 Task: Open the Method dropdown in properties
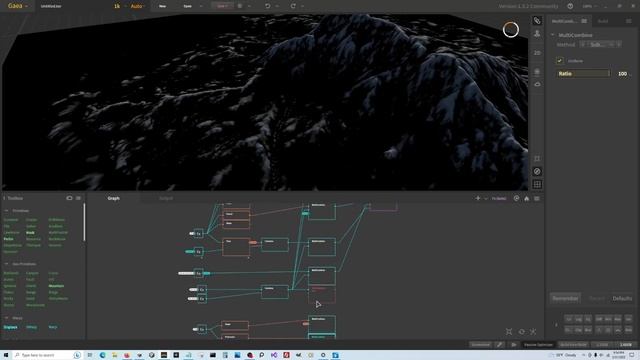click(600, 44)
